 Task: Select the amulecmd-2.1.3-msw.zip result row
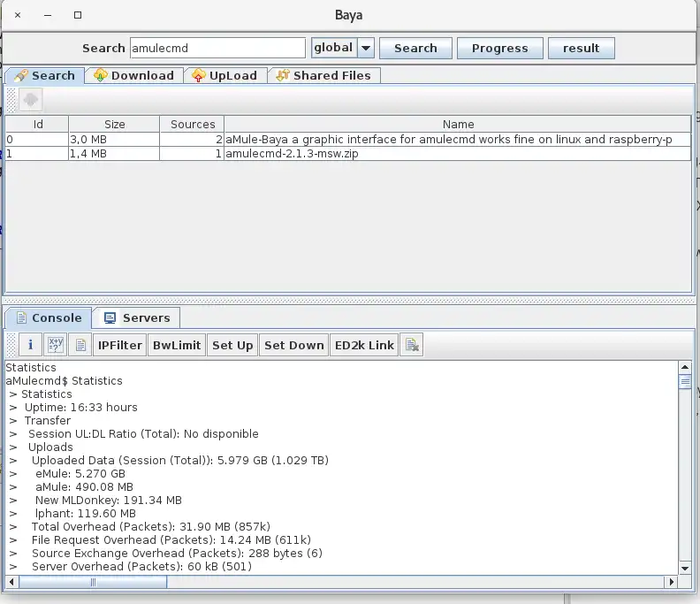coord(348,154)
